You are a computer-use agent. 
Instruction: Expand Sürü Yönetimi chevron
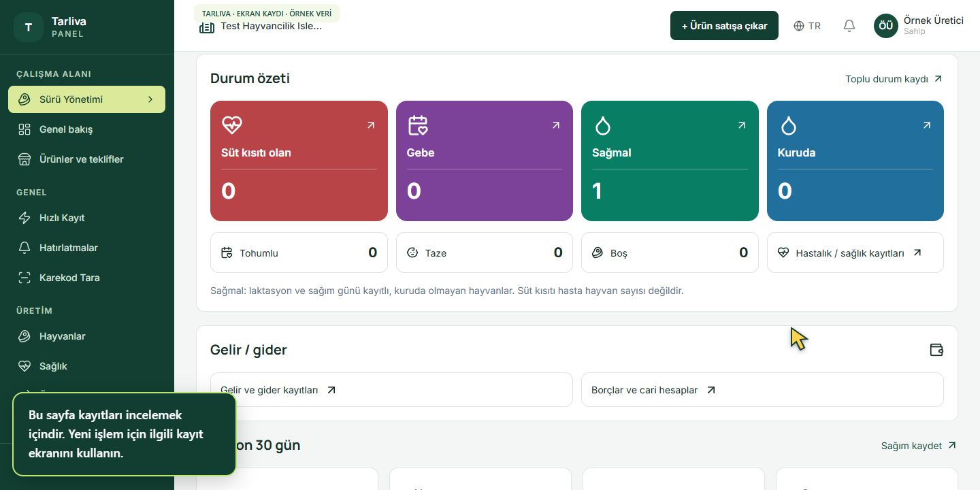(150, 99)
